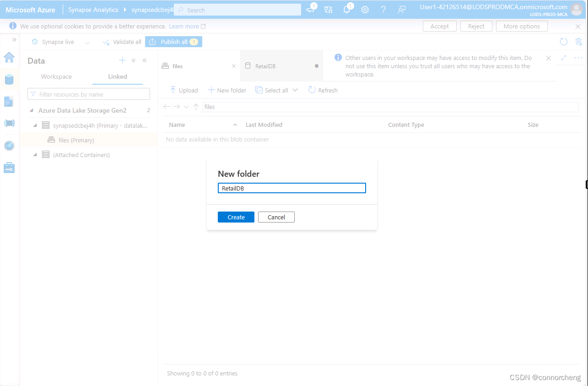Viewport: 588px width, 386px height.
Task: Sort by Last Modified column
Action: [x=264, y=125]
